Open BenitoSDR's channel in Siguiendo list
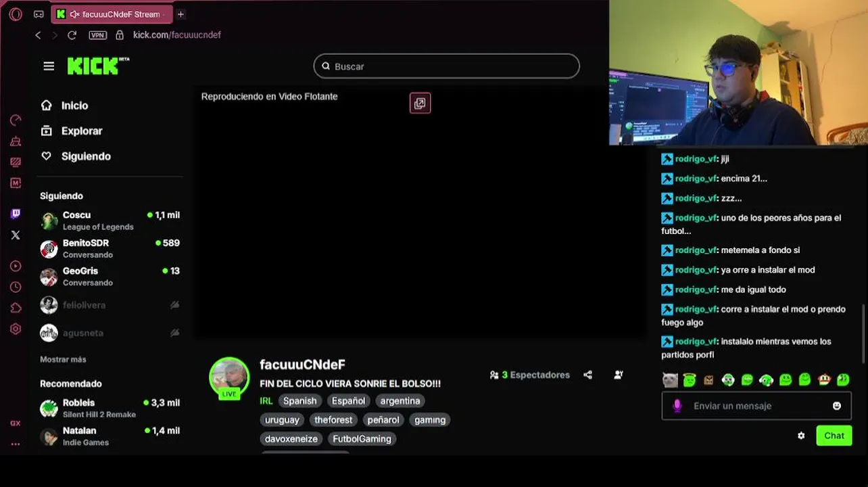The image size is (868, 487). (110, 248)
